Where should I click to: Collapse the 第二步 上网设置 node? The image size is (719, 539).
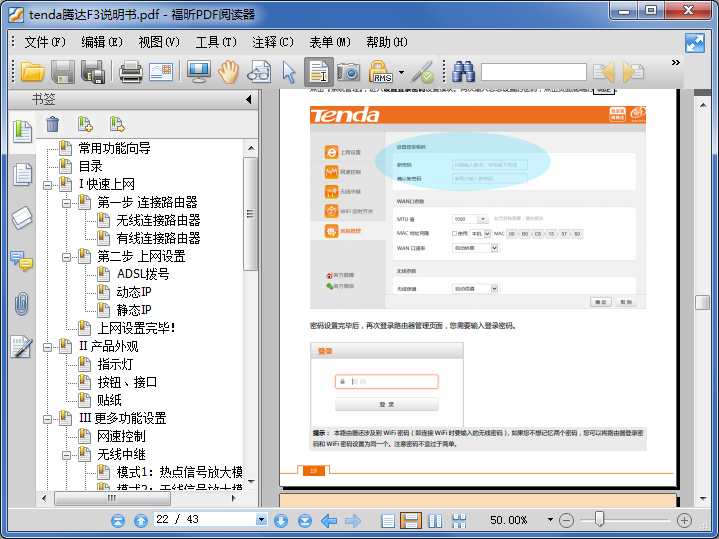pos(66,257)
